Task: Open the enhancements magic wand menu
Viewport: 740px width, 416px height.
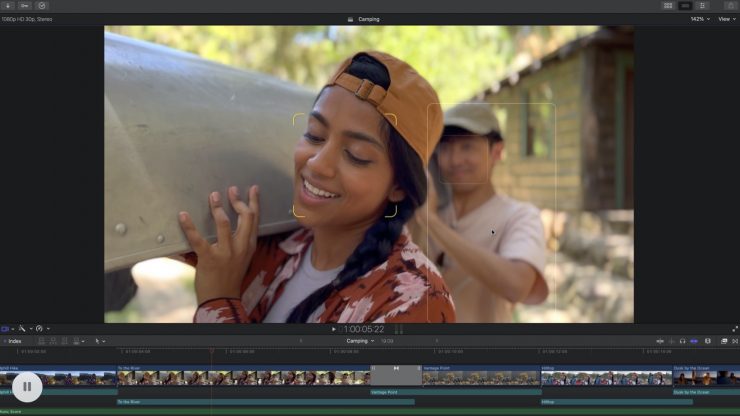Action: pos(22,329)
